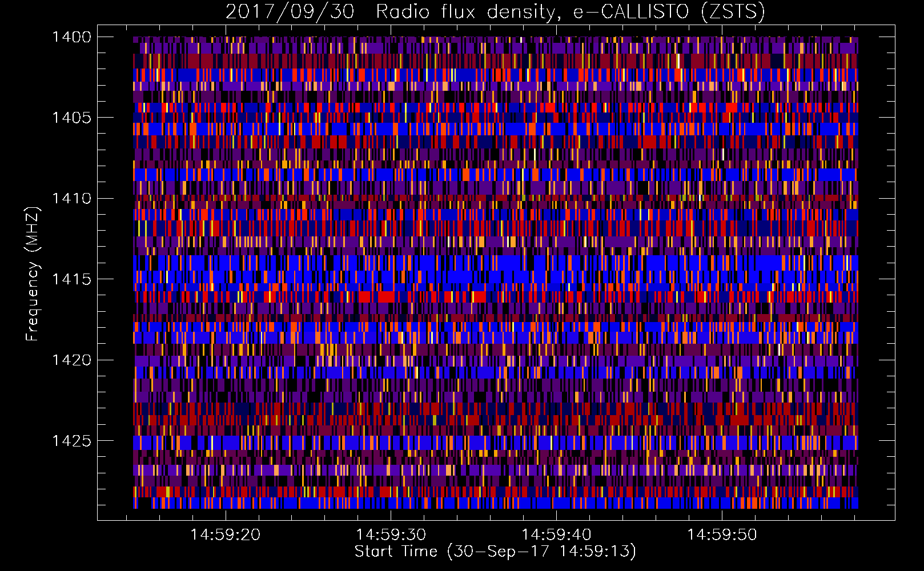Select the 1420 frequency axis label

pyautogui.click(x=71, y=360)
